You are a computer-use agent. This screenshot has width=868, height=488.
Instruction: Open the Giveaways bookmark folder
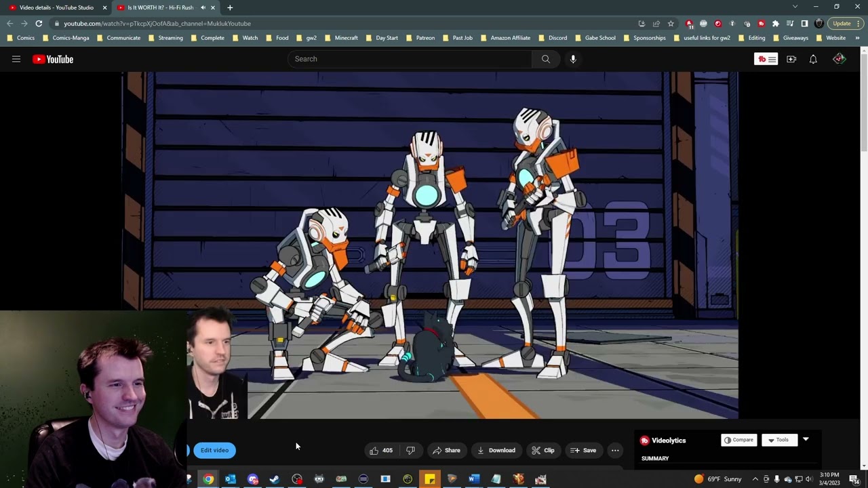point(791,38)
